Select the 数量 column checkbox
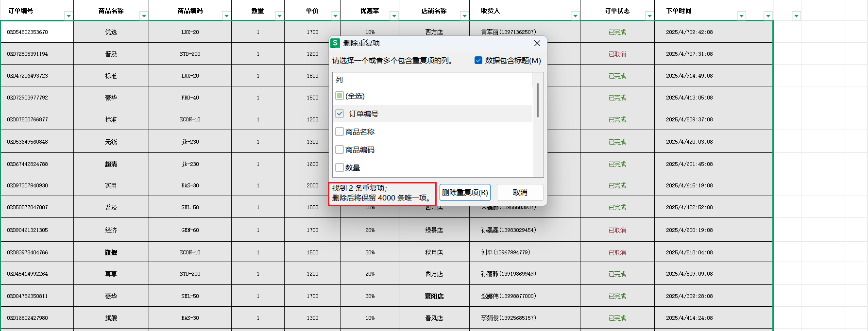 [x=340, y=167]
